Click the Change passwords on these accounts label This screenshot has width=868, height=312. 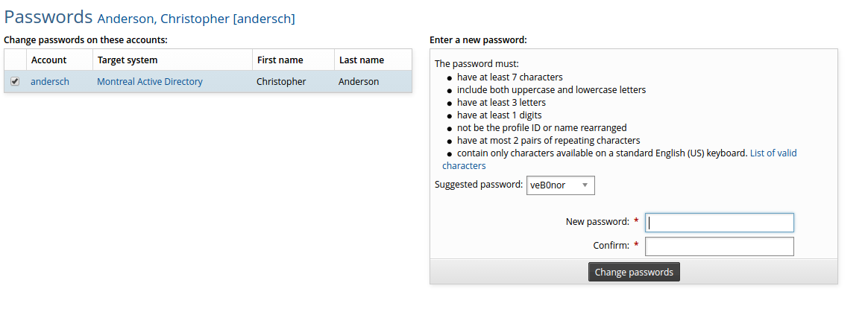86,39
